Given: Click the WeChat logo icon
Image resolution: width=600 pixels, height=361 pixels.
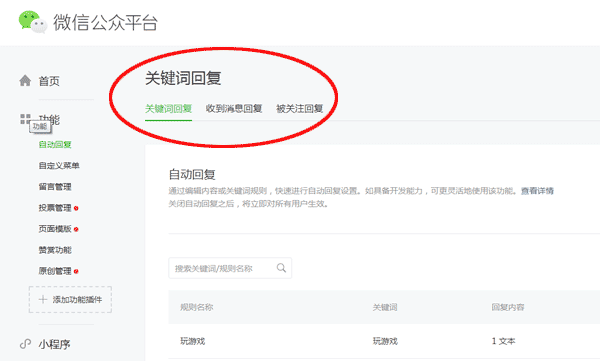Looking at the screenshot, I should pos(33,22).
